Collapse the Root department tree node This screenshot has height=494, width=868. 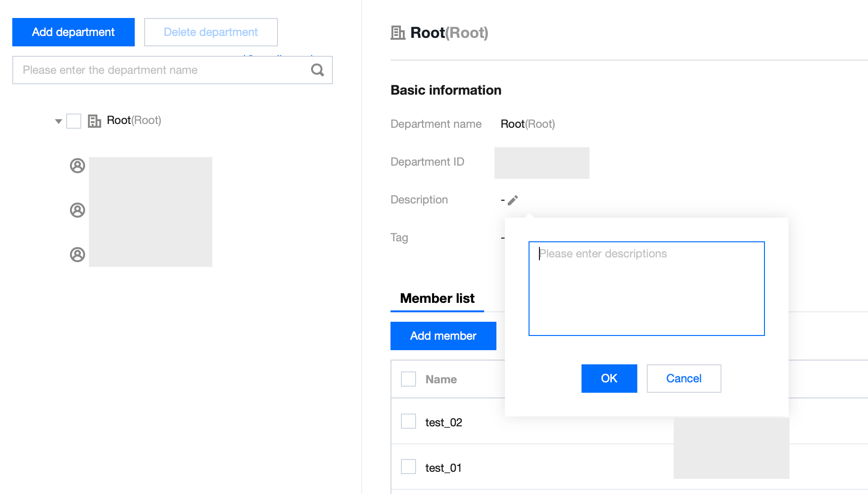(59, 121)
